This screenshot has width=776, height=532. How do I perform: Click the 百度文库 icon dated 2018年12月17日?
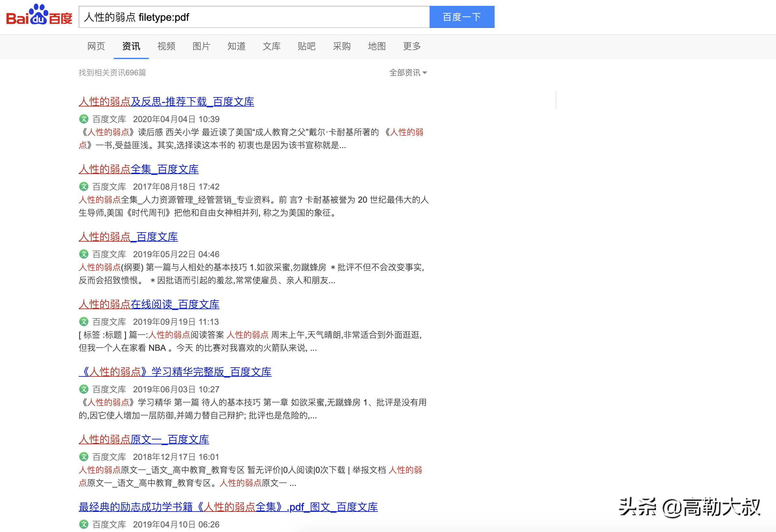pyautogui.click(x=84, y=457)
